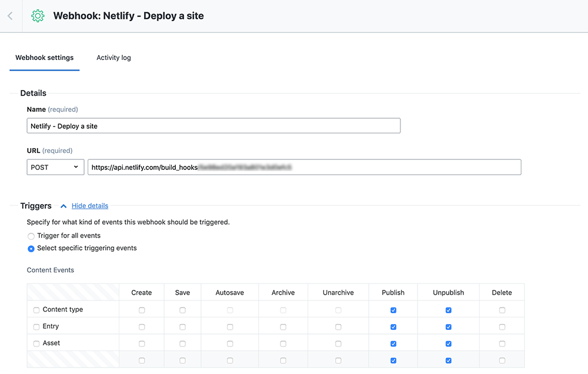Collapse Triggers using the chevron arrow
The height and width of the screenshot is (374, 588).
coord(64,206)
